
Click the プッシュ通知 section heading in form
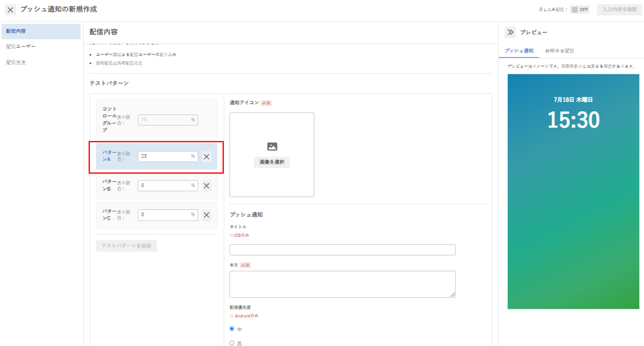pos(246,215)
